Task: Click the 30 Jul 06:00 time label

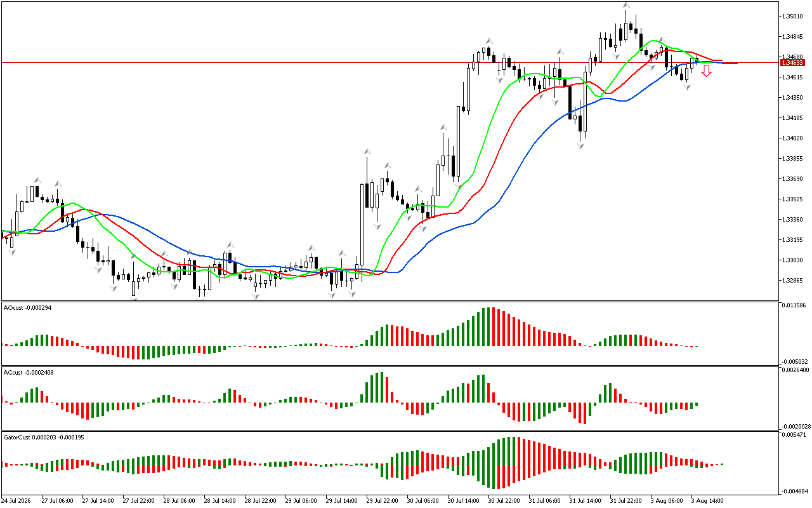Action: point(422,500)
